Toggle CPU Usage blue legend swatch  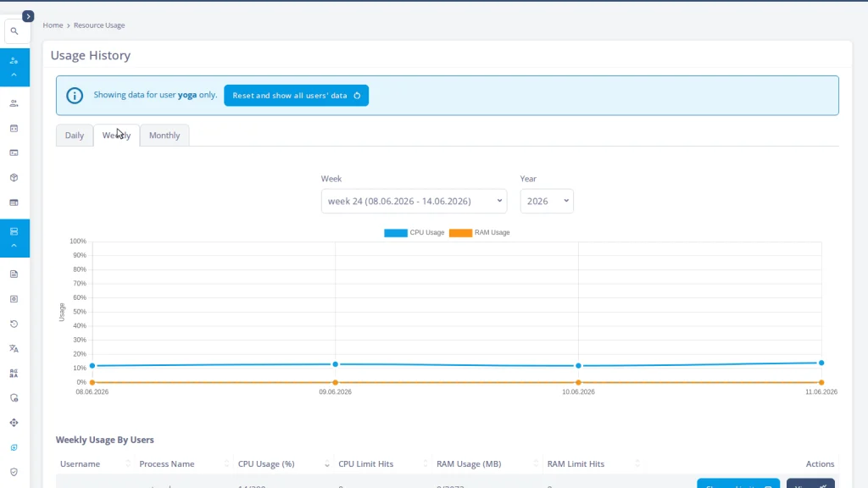[396, 233]
